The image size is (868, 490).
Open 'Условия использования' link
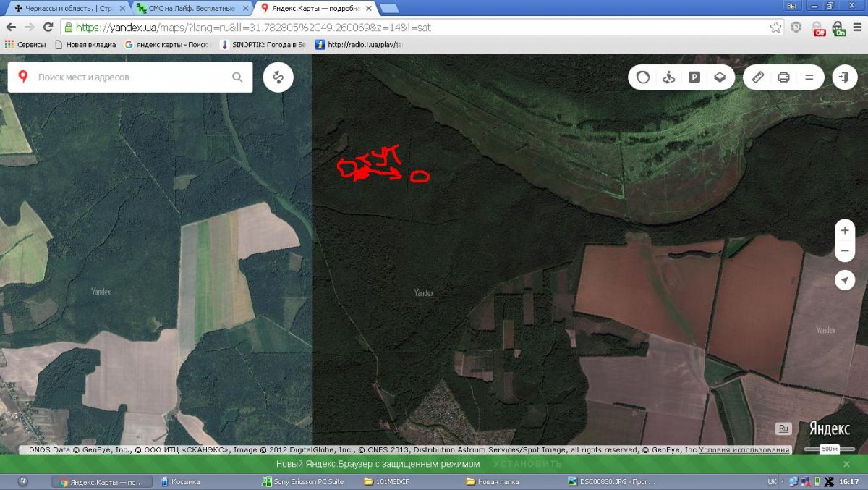click(744, 450)
